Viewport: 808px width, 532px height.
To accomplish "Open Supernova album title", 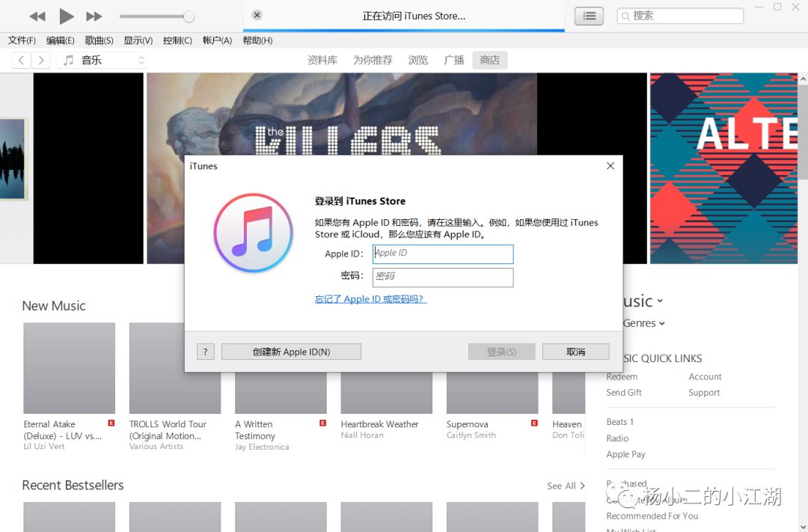I will tap(467, 424).
